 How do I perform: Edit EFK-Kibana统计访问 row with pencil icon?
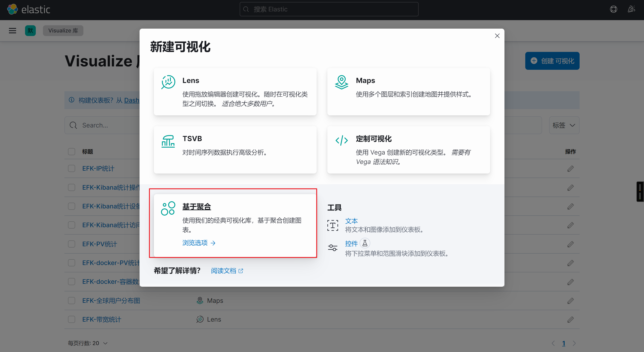click(x=570, y=225)
